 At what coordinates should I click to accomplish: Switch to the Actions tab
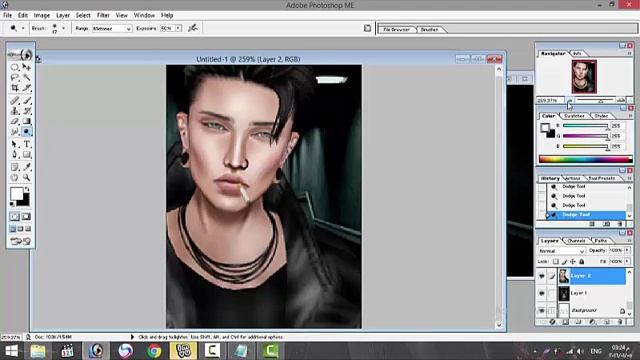tap(572, 178)
